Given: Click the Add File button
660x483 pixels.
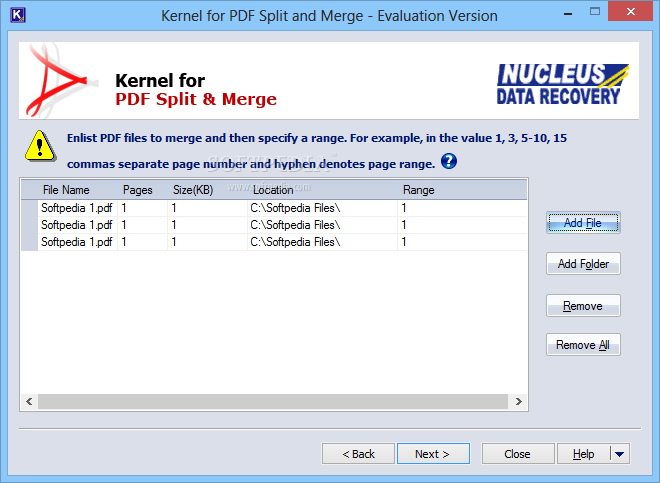Looking at the screenshot, I should (583, 223).
